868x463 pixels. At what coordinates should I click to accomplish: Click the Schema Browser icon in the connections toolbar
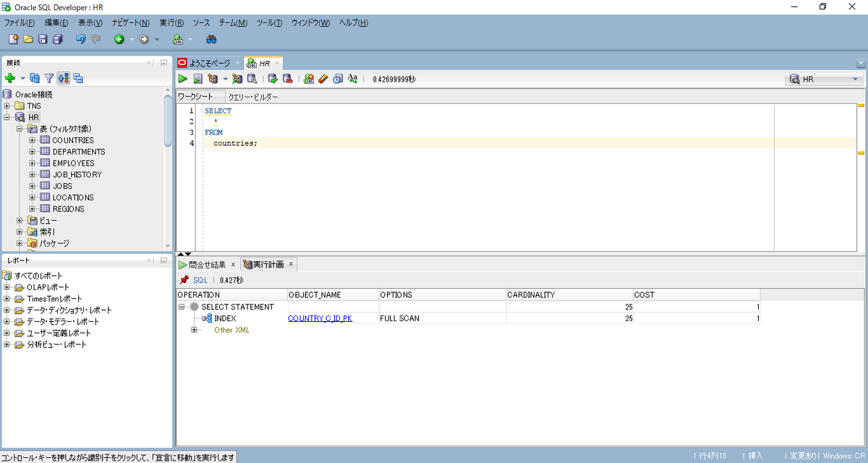(x=78, y=78)
